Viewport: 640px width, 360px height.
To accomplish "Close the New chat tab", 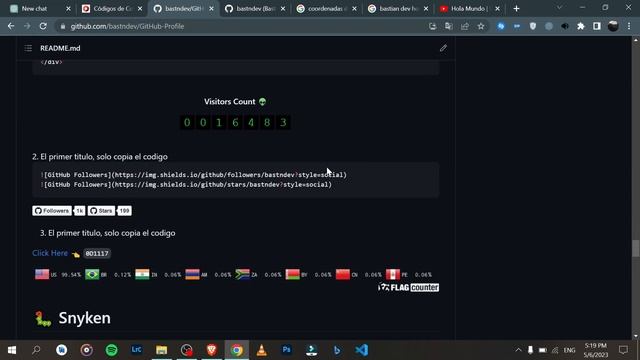I will tap(68, 9).
